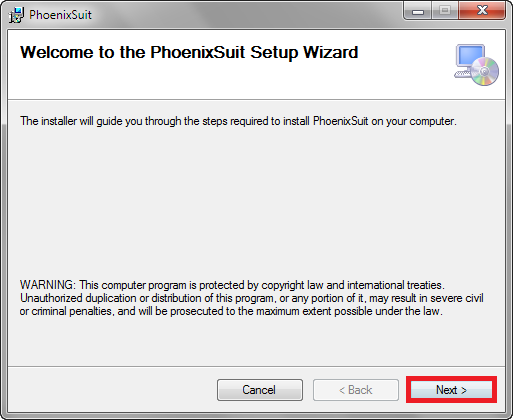Image resolution: width=513 pixels, height=420 pixels.
Task: Open the installer icon in title bar
Action: (16, 15)
